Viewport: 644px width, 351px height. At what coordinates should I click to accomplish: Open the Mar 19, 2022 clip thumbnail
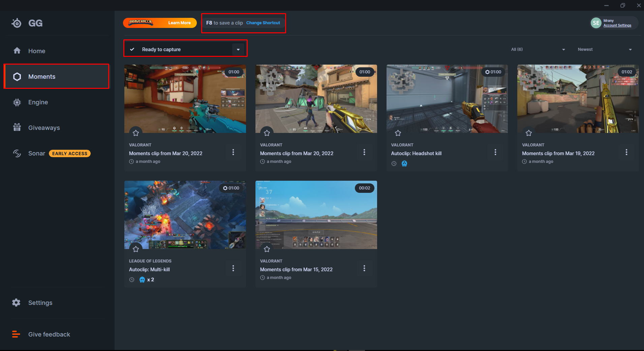click(x=578, y=99)
